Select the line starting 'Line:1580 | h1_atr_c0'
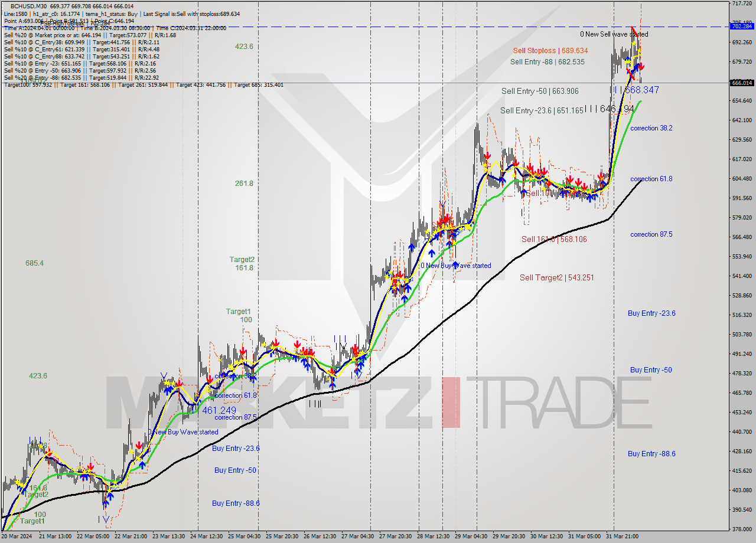This screenshot has width=756, height=543. pos(122,14)
